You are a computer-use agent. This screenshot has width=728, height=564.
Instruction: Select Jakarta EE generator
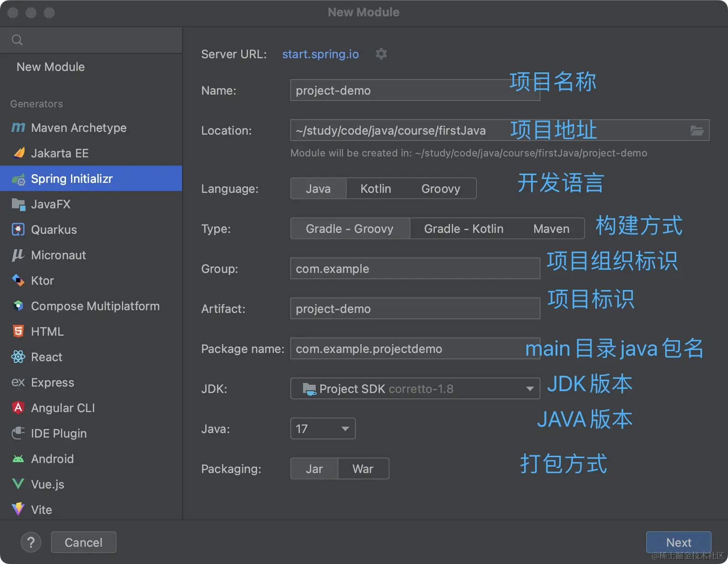pos(91,153)
